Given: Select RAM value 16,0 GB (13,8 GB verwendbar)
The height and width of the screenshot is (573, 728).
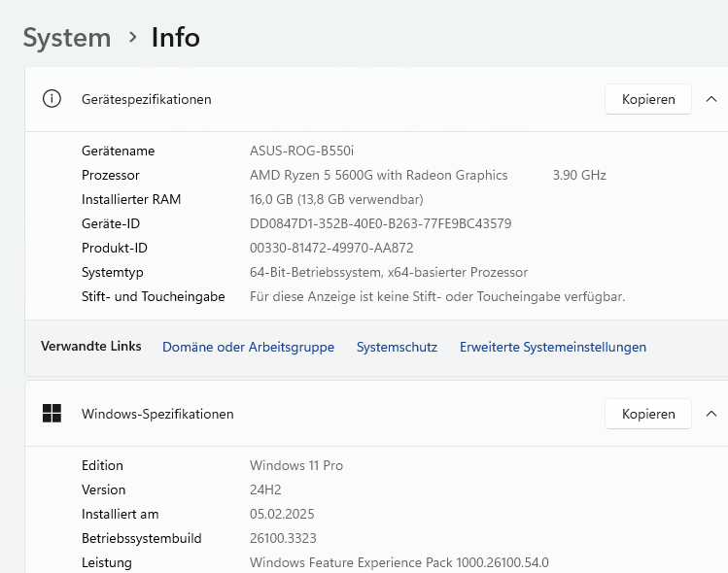Looking at the screenshot, I should click(336, 199).
